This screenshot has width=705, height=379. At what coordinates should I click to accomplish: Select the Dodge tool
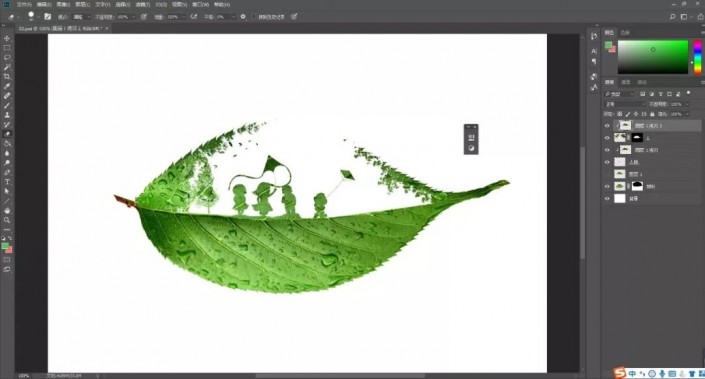(7, 163)
